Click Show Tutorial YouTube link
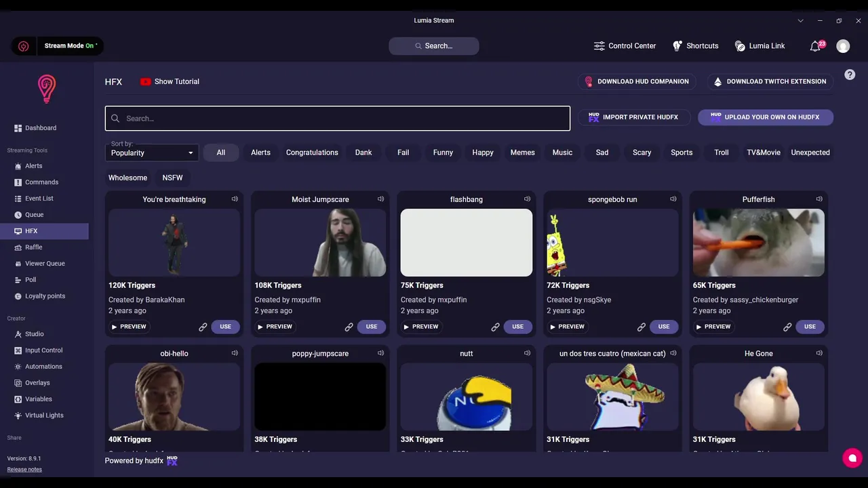 170,81
